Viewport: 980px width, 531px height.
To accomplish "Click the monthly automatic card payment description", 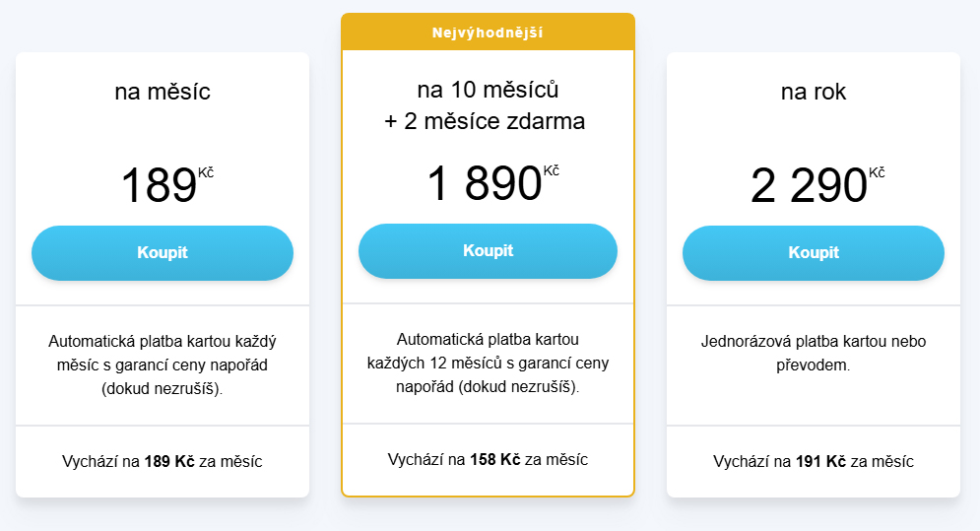I will pos(163,365).
